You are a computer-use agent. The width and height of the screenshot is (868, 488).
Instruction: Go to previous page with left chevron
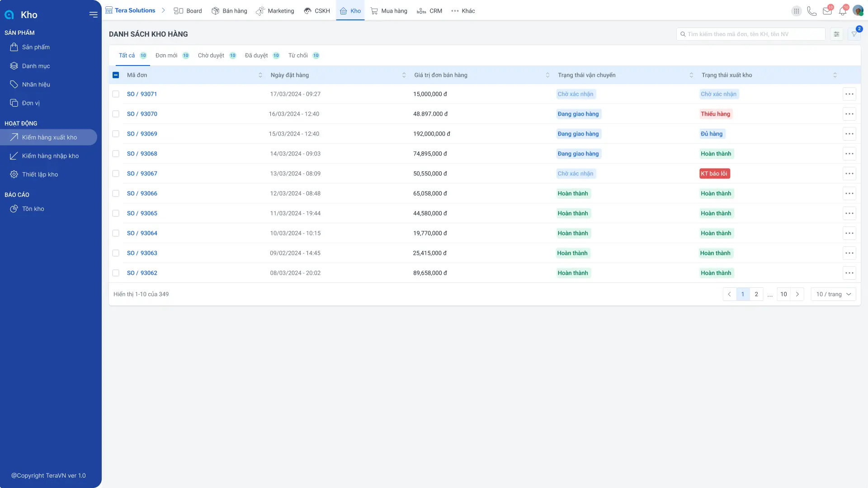729,294
